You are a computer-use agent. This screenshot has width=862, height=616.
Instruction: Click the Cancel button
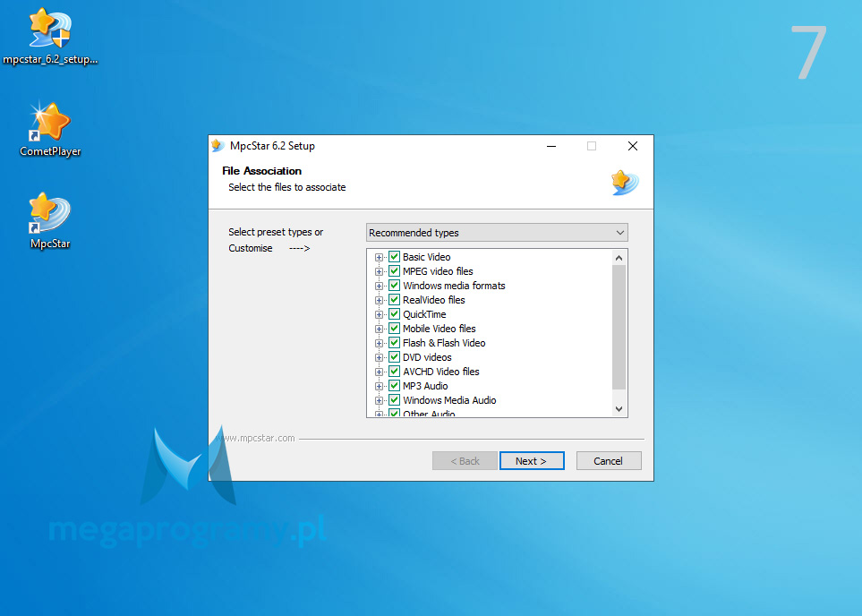click(609, 461)
